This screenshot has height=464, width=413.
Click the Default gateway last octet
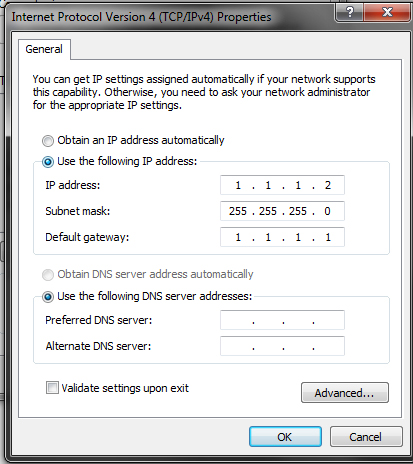click(x=328, y=237)
